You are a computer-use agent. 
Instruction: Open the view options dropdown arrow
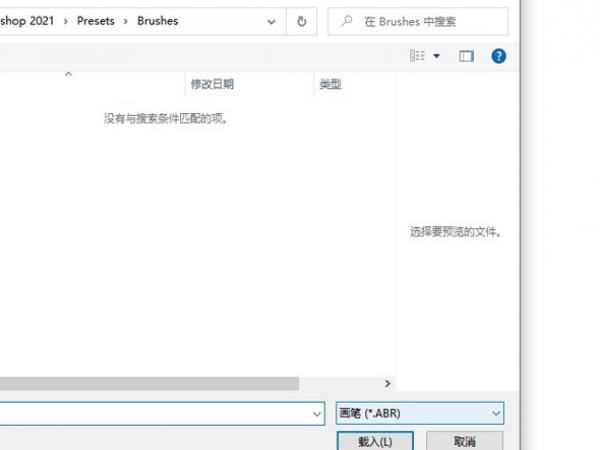click(x=437, y=56)
